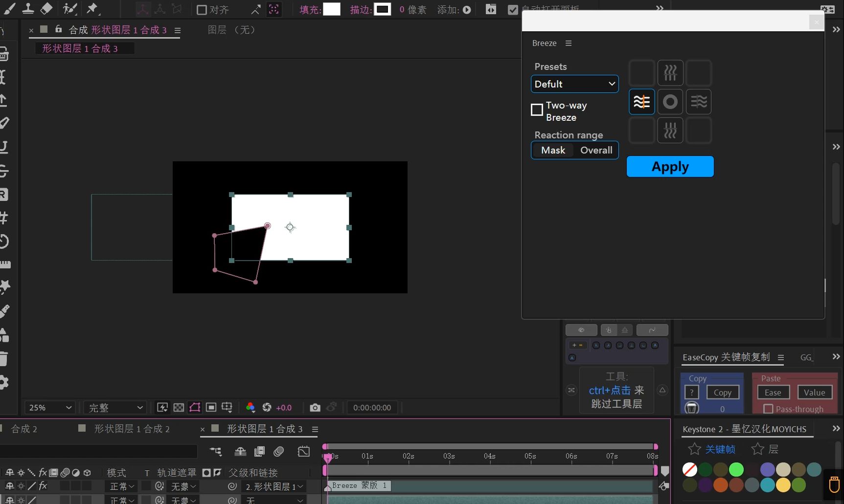
Task: Open the 无蒙 track matte dropdown, first row
Action: [183, 486]
